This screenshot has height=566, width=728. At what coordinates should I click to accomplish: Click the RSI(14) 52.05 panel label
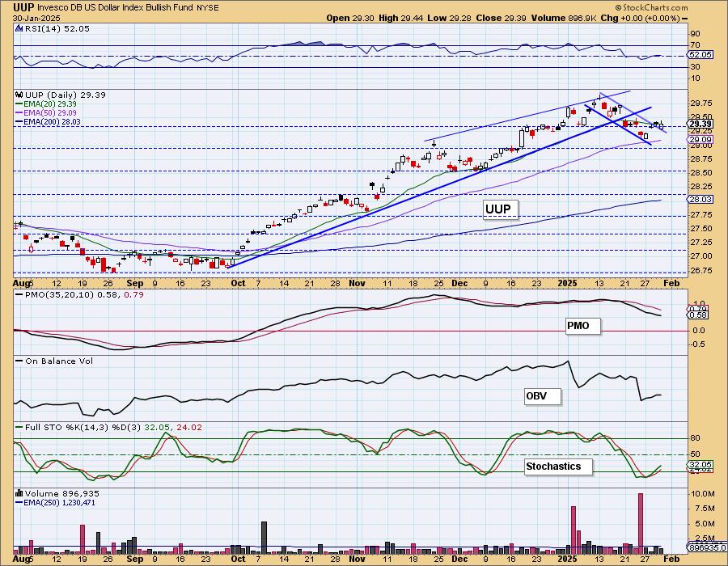click(57, 28)
